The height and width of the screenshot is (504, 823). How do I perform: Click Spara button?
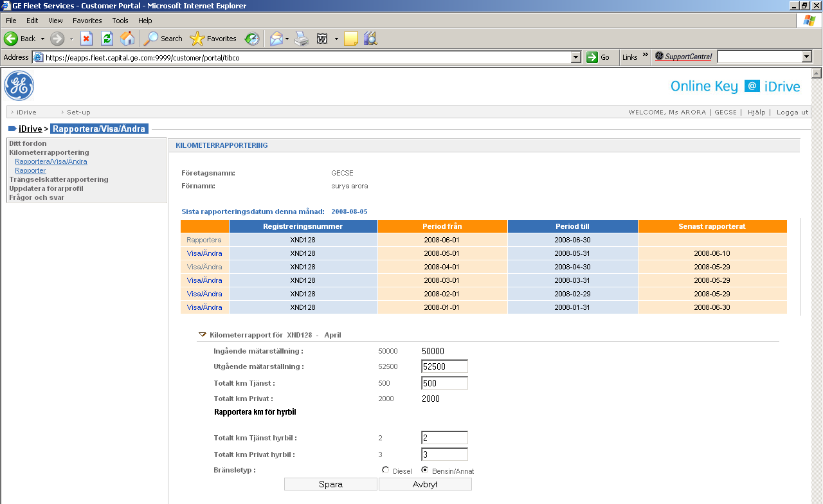point(330,484)
